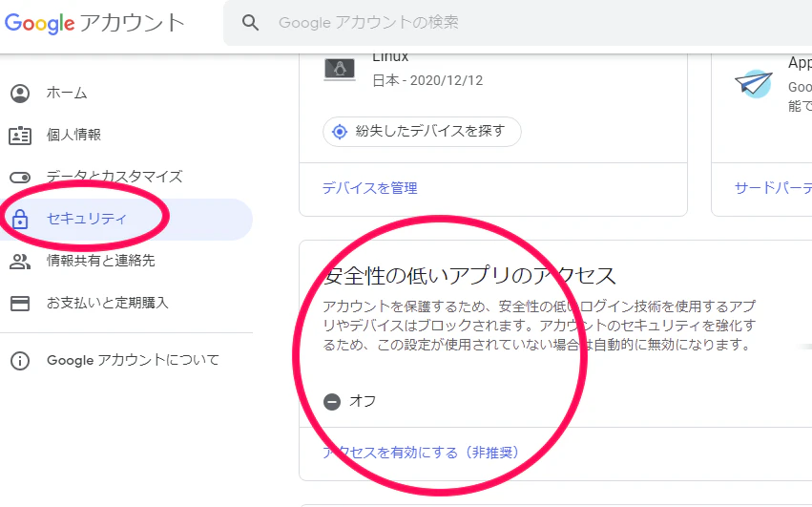
Task: Click the データとカスタマイズ toggle icon
Action: point(20,178)
